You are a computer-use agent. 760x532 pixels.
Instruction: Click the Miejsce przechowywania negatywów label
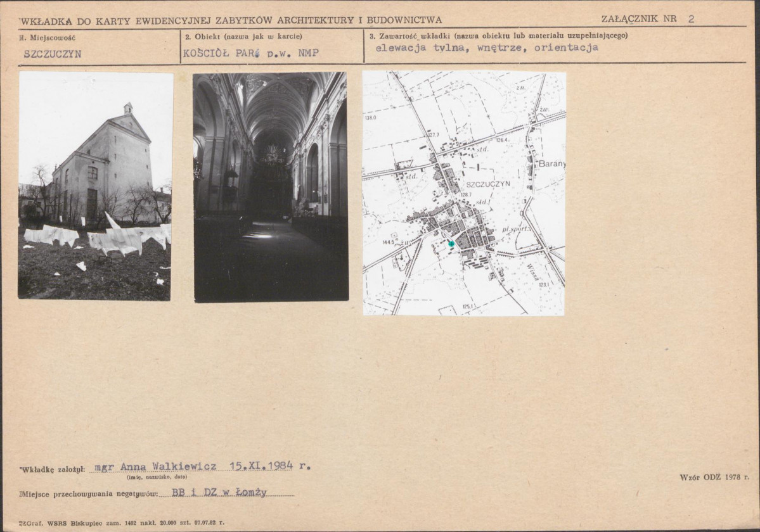click(x=89, y=494)
